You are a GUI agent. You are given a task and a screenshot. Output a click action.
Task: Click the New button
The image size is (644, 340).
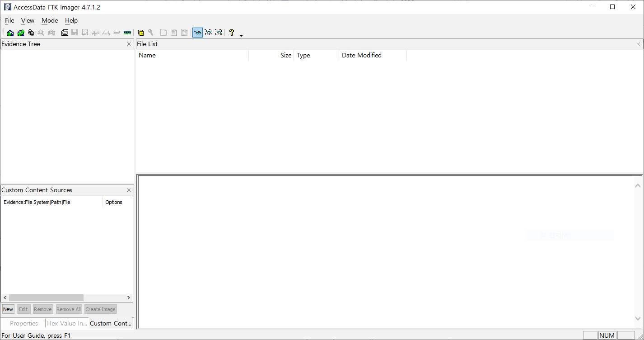pos(8,309)
